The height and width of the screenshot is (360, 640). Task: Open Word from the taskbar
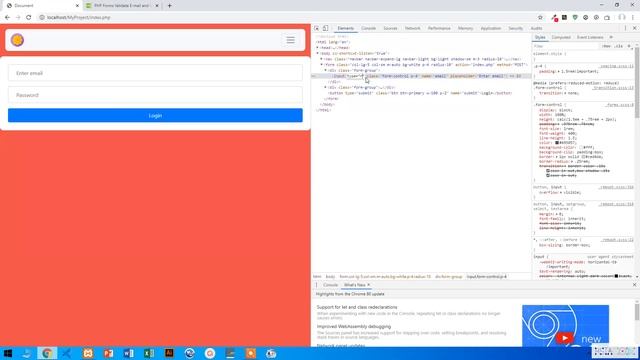[x=128, y=353]
